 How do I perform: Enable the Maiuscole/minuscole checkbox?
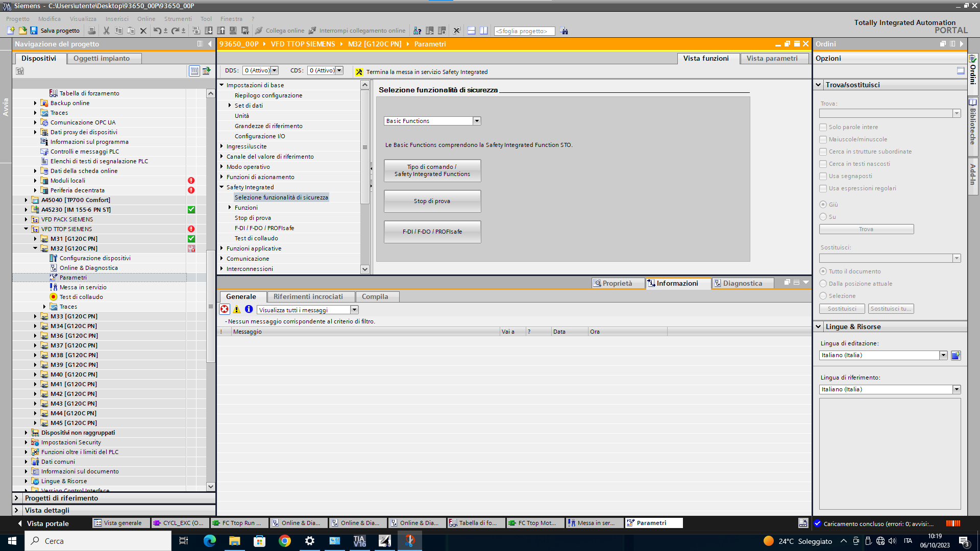pos(823,139)
